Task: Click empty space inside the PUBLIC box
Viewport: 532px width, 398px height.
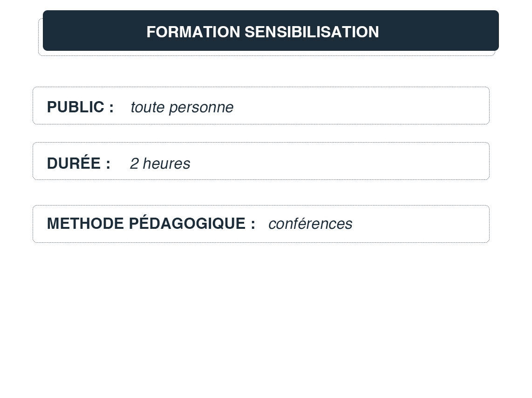Action: point(363,106)
